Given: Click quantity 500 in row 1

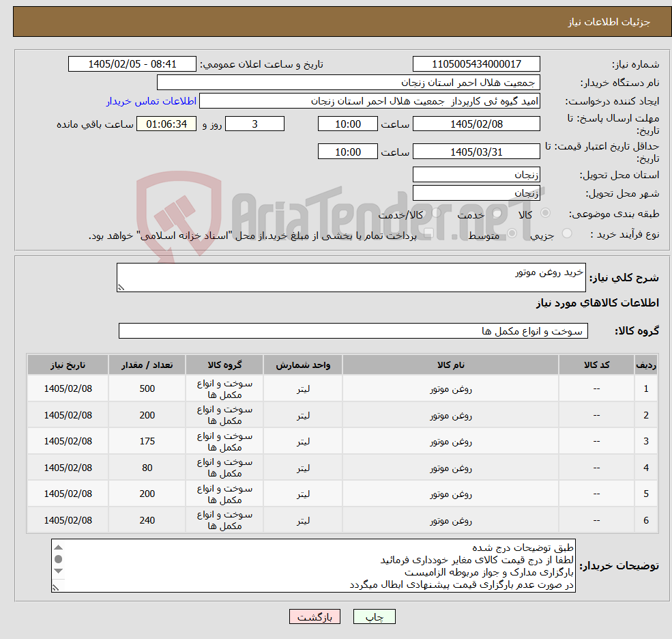Looking at the screenshot, I should 147,388.
